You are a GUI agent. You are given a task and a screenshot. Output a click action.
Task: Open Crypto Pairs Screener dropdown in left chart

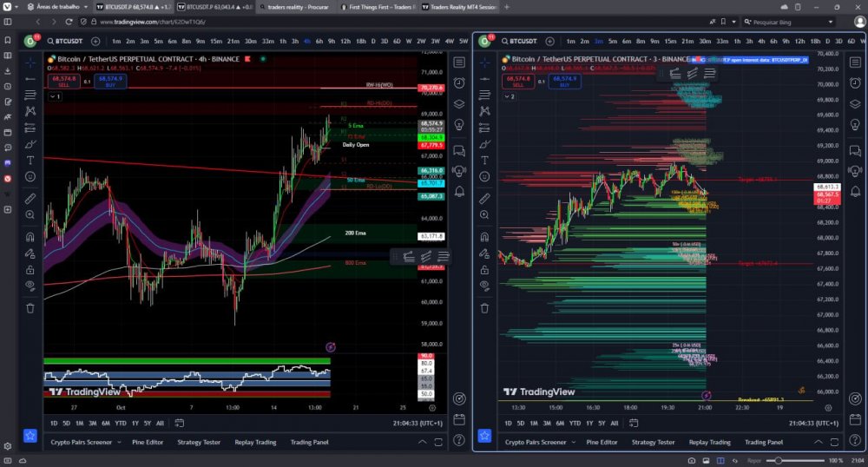point(119,442)
